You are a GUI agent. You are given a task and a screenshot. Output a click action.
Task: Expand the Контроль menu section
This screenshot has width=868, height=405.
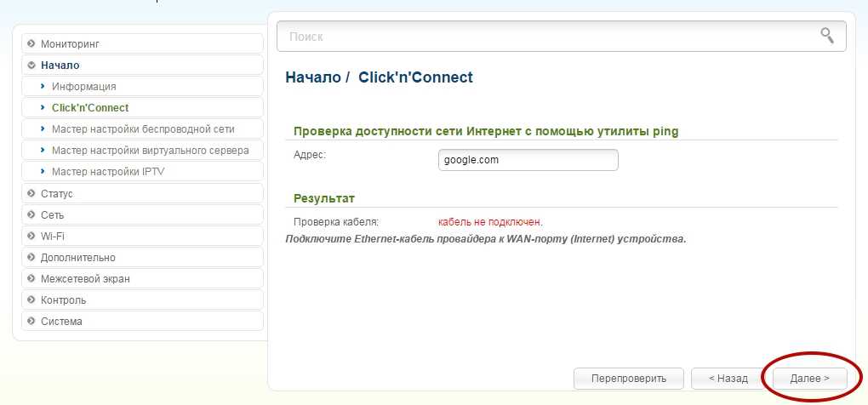[63, 299]
